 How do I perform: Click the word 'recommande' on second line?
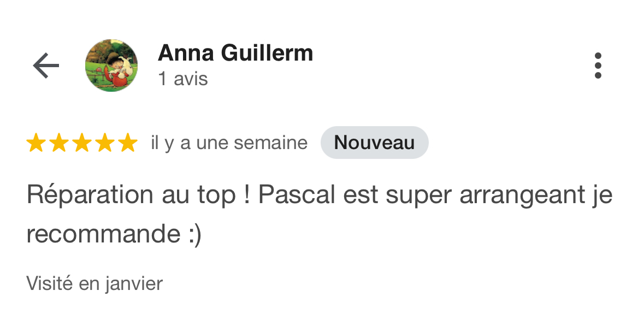(x=103, y=234)
